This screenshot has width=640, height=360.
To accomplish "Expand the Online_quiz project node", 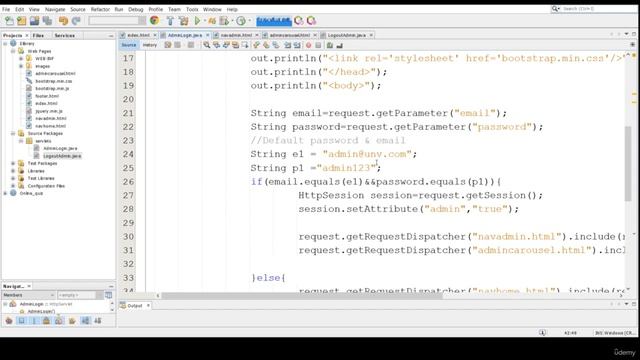I will (x=5, y=193).
